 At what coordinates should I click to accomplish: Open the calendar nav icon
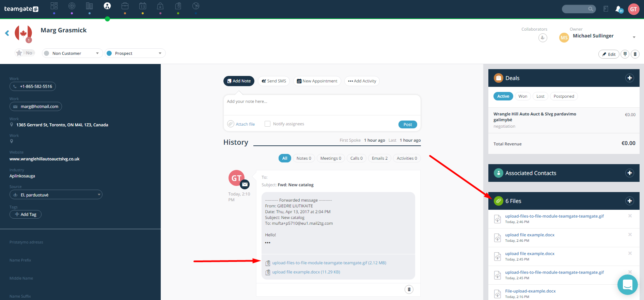tap(143, 6)
